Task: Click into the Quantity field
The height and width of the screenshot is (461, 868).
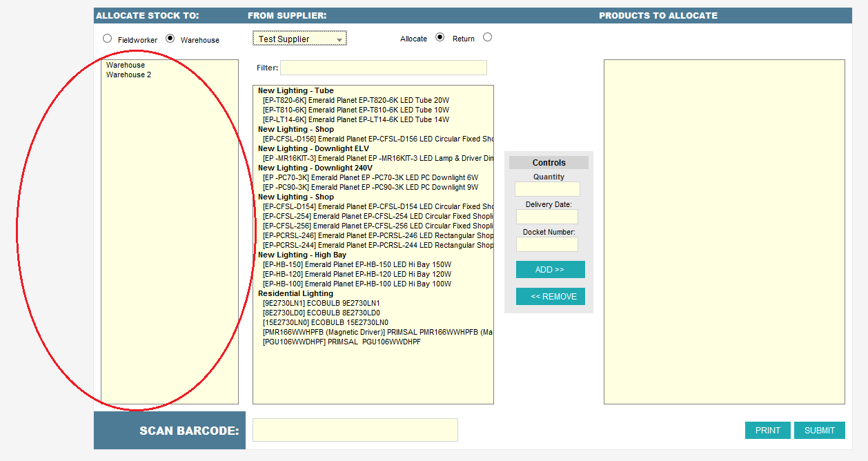Action: click(547, 189)
